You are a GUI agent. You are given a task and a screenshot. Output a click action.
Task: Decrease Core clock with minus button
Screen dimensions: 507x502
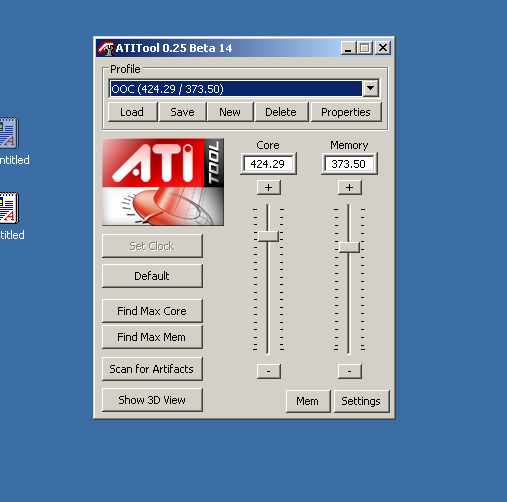269,371
